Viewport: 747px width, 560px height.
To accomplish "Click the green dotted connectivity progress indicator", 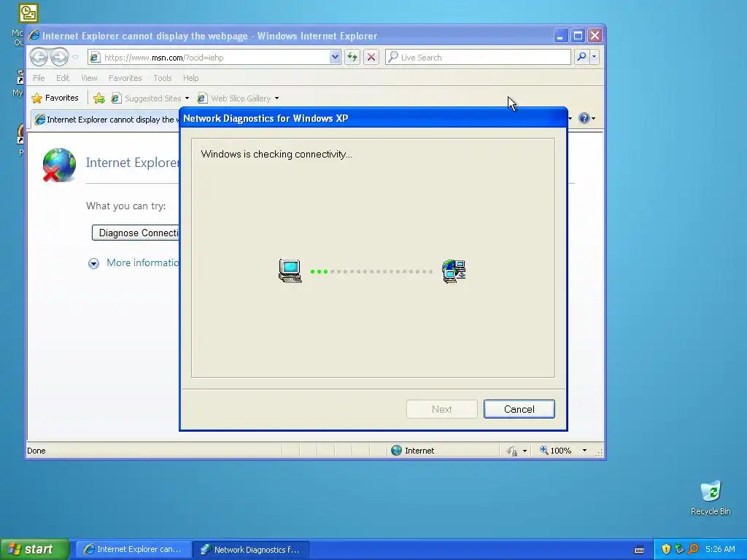I will [371, 271].
